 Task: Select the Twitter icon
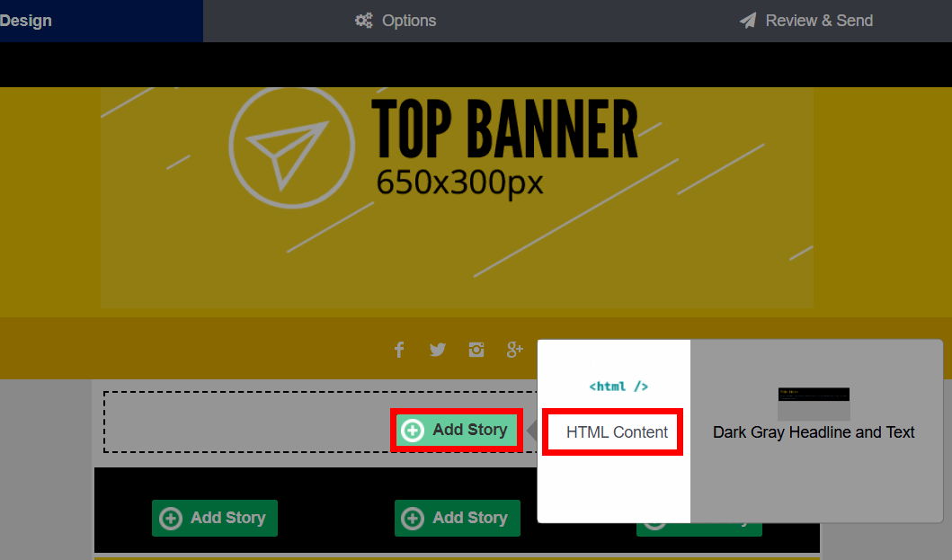438,349
